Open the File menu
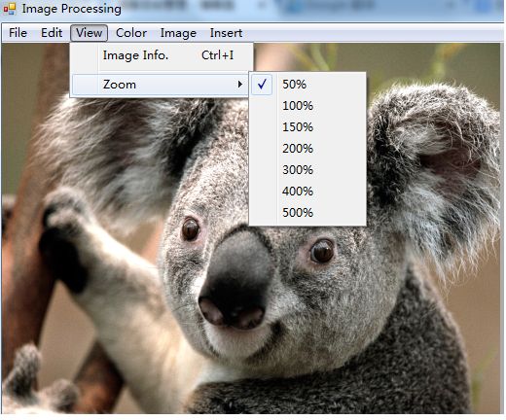The image size is (506, 420). 18,33
